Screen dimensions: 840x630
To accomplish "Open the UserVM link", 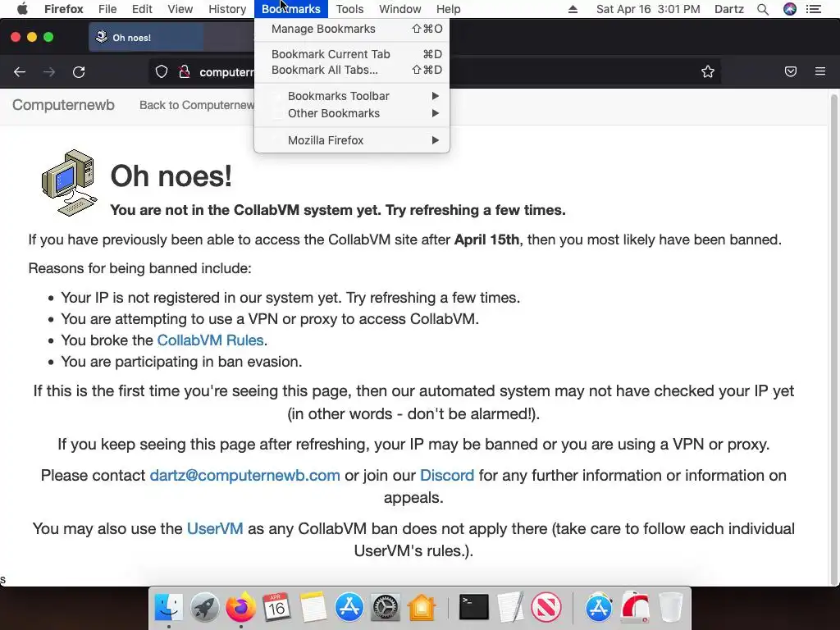I will point(215,529).
